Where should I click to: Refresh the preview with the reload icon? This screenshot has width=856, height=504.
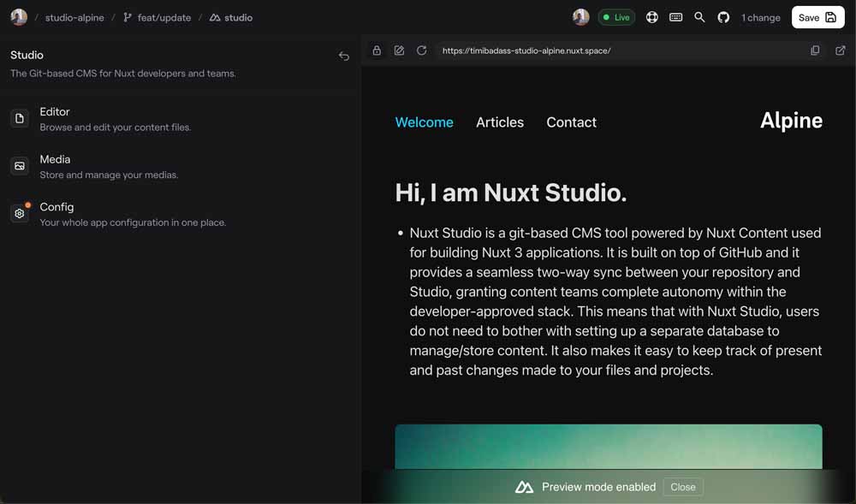(421, 50)
